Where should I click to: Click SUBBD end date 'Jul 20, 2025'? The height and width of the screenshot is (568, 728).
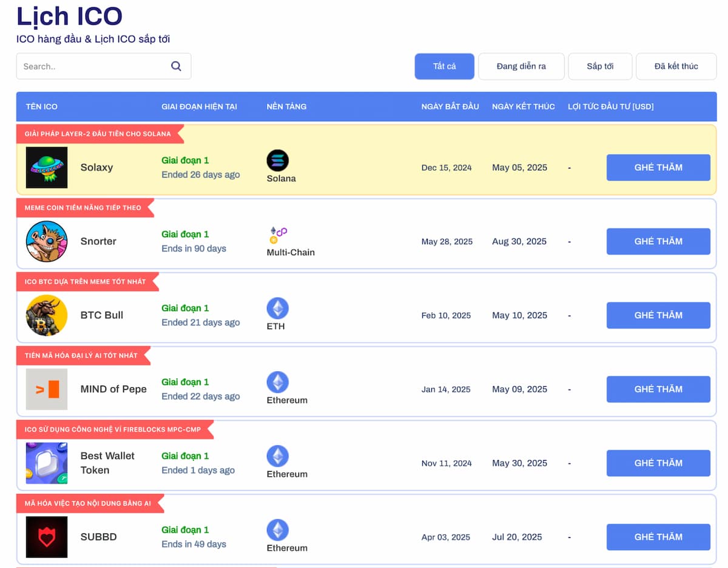click(x=517, y=537)
